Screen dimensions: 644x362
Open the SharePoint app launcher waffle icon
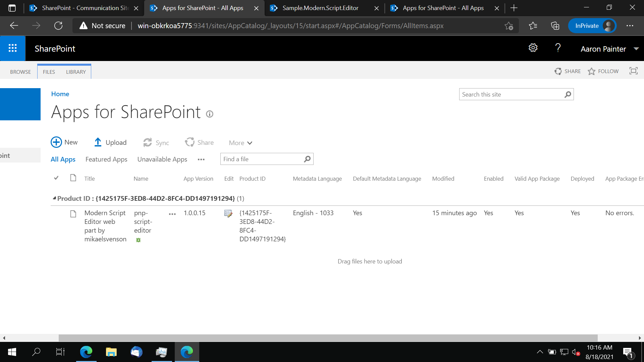13,48
